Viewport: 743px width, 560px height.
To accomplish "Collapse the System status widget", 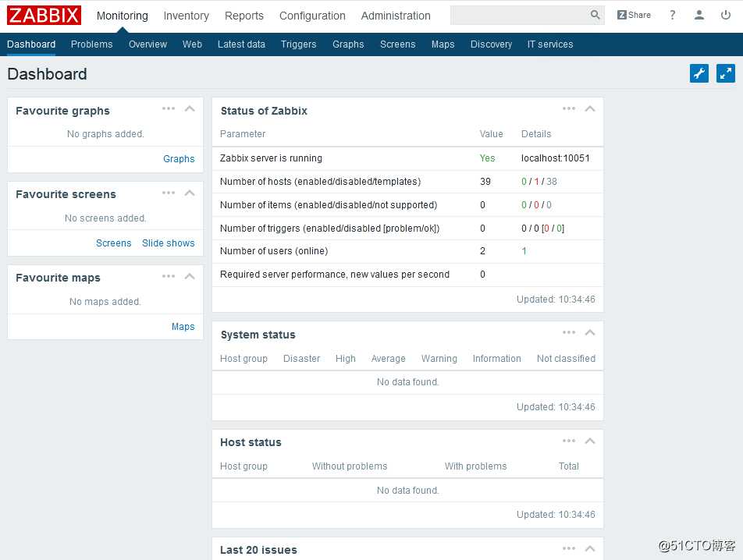I will (x=590, y=332).
